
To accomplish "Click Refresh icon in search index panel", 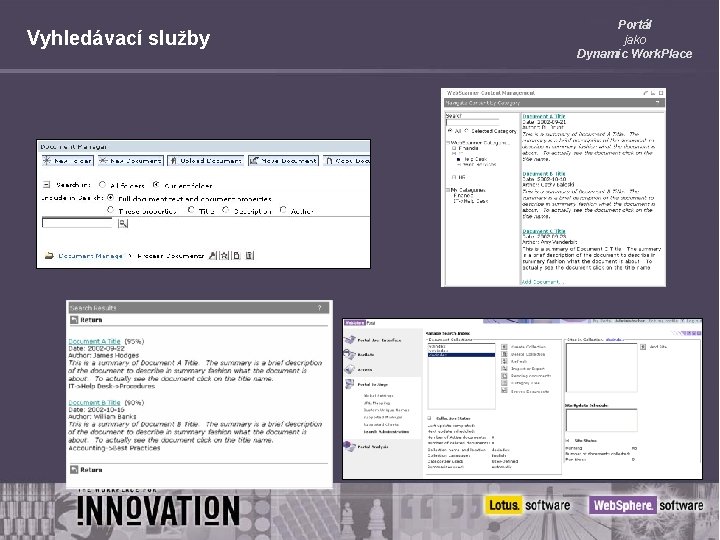I will tap(504, 361).
